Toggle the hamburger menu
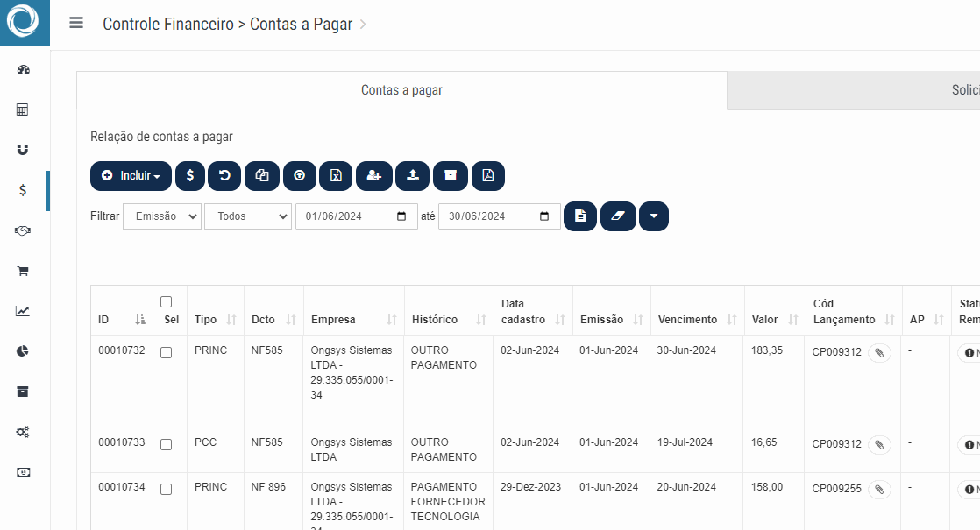 pos(76,23)
